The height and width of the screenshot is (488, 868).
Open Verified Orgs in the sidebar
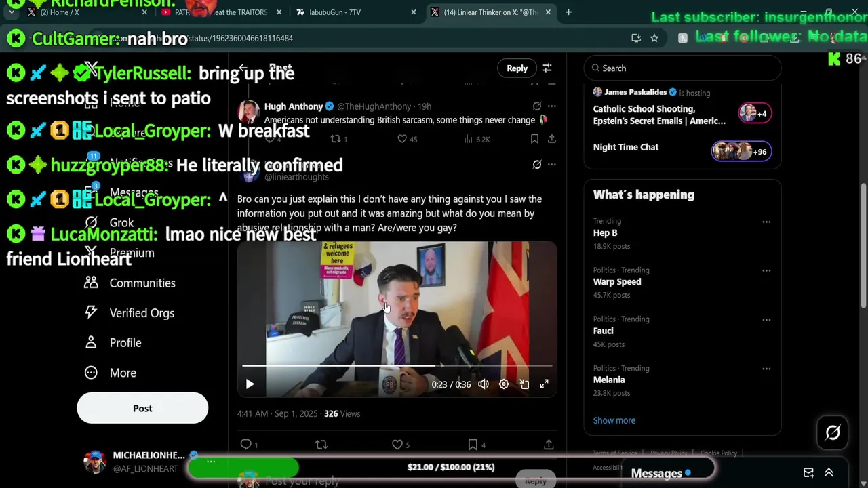pos(129,312)
